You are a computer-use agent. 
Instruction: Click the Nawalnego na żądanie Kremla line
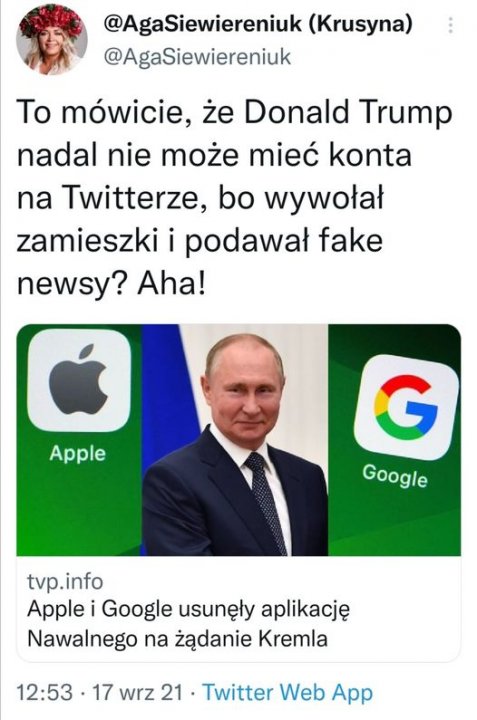tap(177, 639)
